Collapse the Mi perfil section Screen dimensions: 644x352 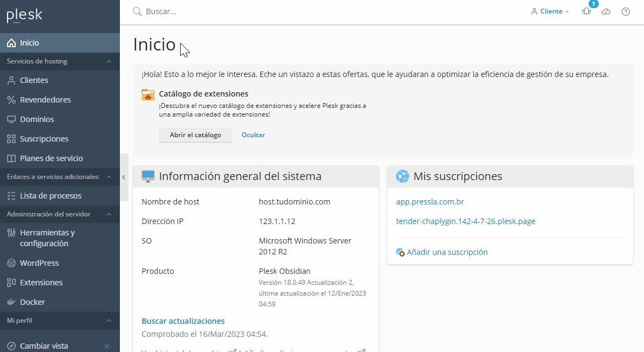pyautogui.click(x=109, y=321)
